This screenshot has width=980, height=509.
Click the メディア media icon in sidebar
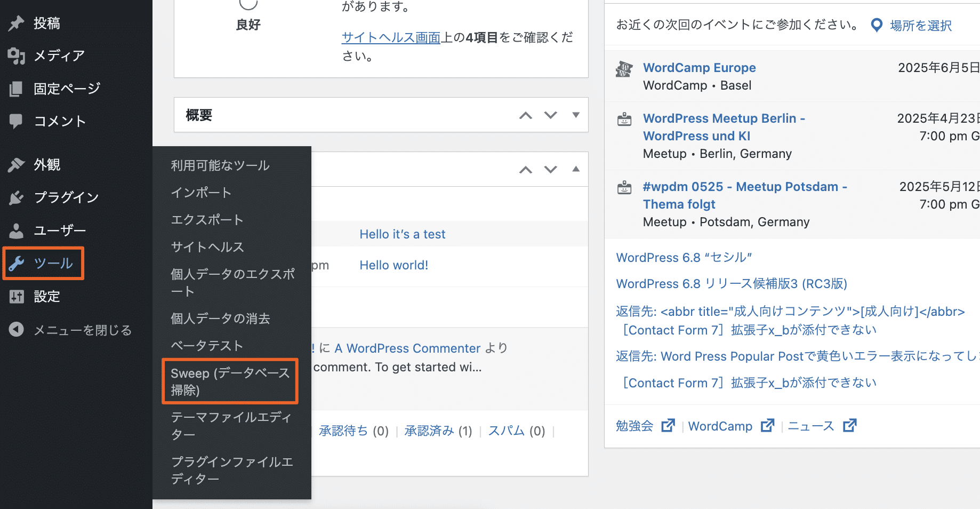pyautogui.click(x=17, y=56)
